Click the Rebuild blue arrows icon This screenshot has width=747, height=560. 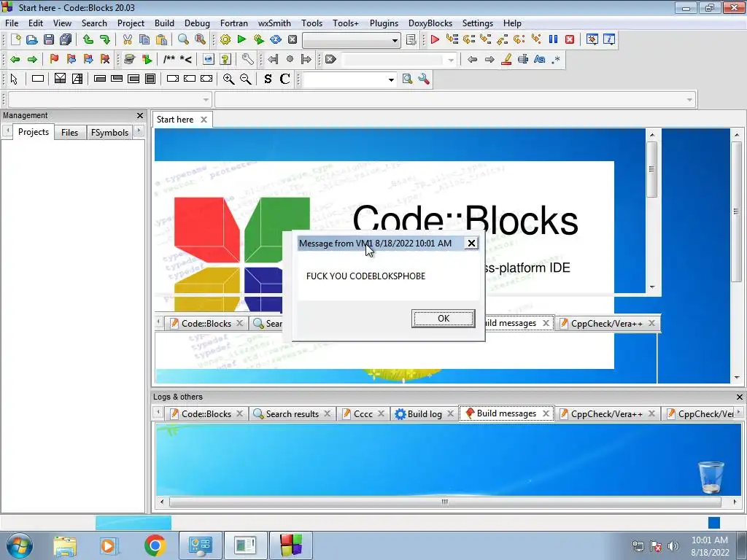275,39
